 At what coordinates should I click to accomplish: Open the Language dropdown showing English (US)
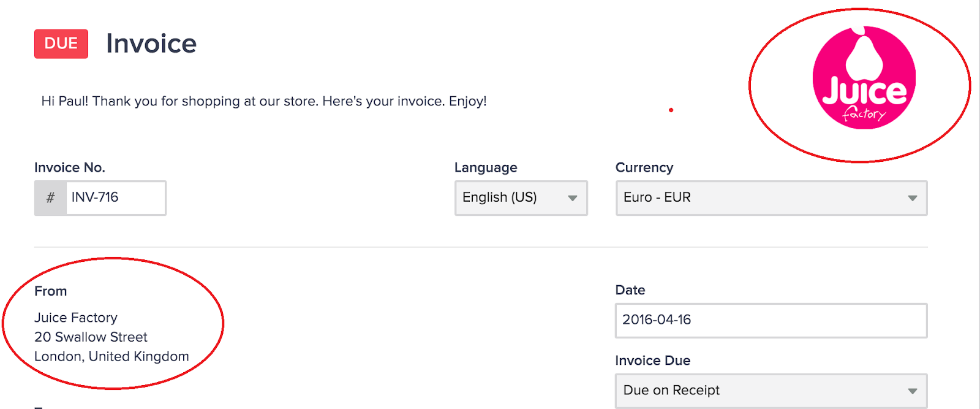point(521,197)
